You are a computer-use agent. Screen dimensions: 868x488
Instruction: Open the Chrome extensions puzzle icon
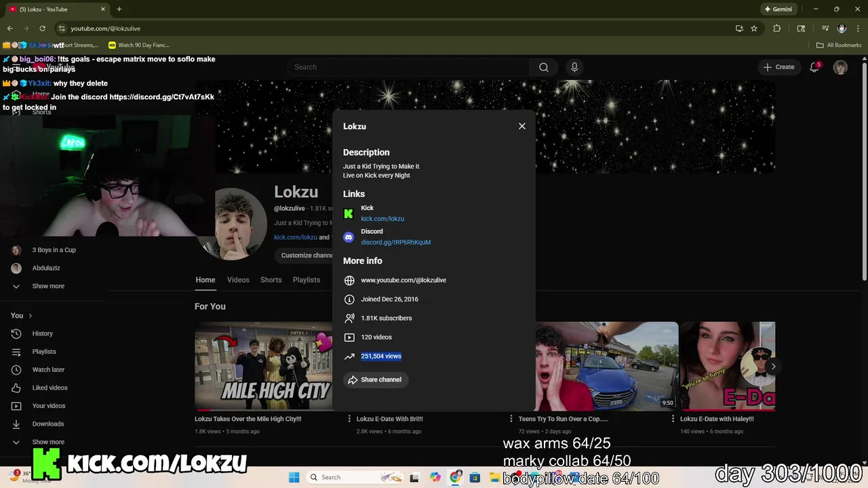coord(777,28)
